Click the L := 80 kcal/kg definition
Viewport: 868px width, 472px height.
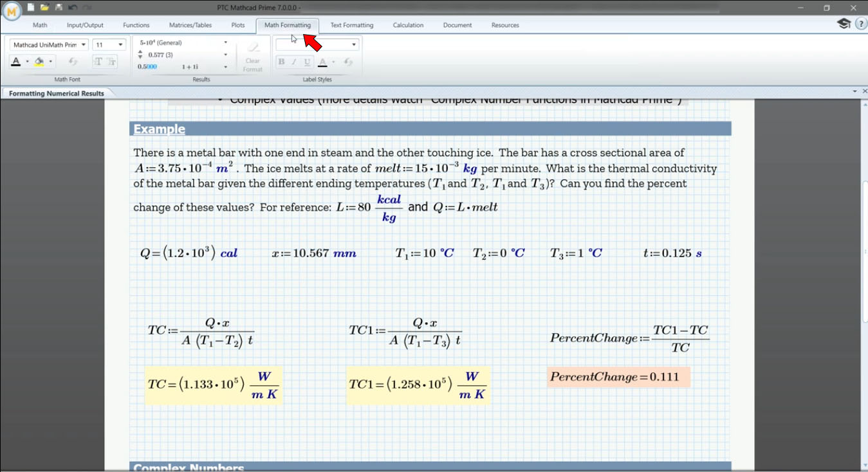tap(369, 207)
